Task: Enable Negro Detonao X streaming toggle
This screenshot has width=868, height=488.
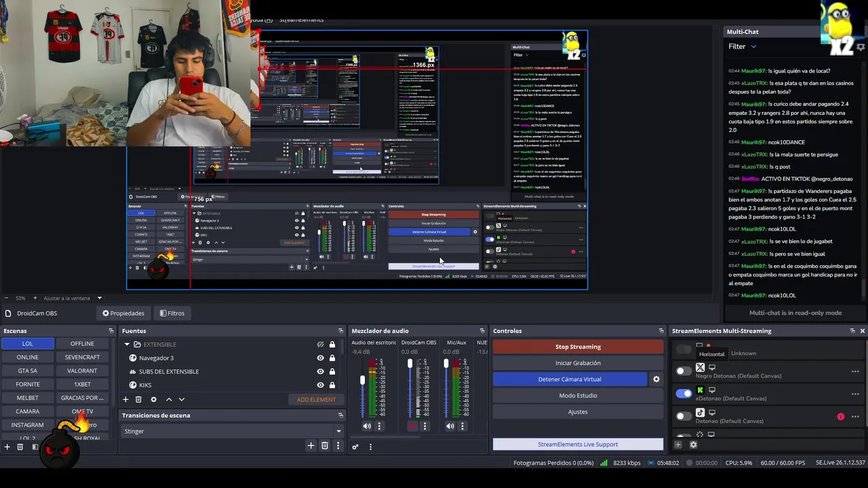Action: [684, 371]
